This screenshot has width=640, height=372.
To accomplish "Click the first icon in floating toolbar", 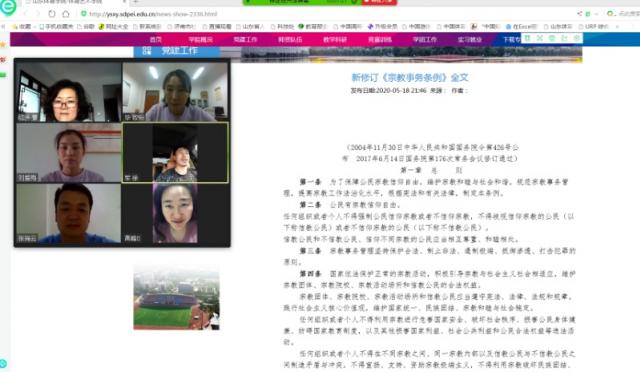I will tap(527, 38).
